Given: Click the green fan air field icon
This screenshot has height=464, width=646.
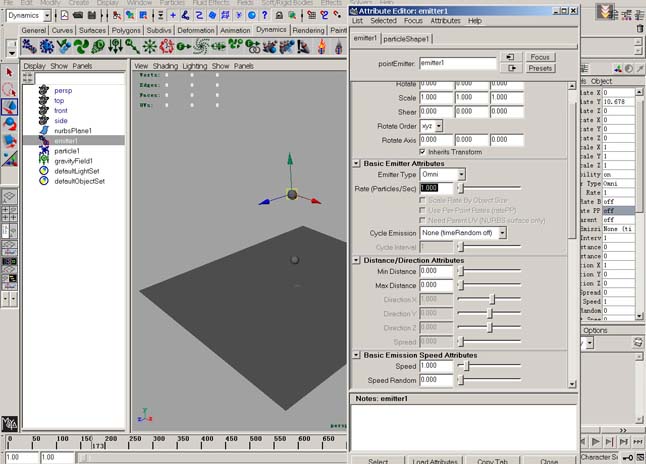Looking at the screenshot, I should pos(81,47).
